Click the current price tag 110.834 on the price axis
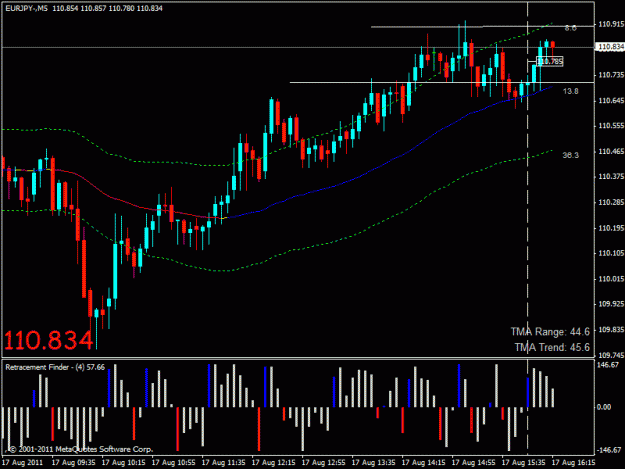This screenshot has width=625, height=469. click(610, 47)
